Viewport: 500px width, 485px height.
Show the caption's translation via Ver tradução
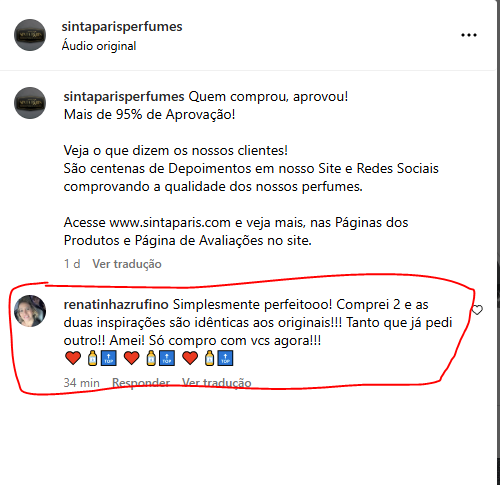click(127, 264)
